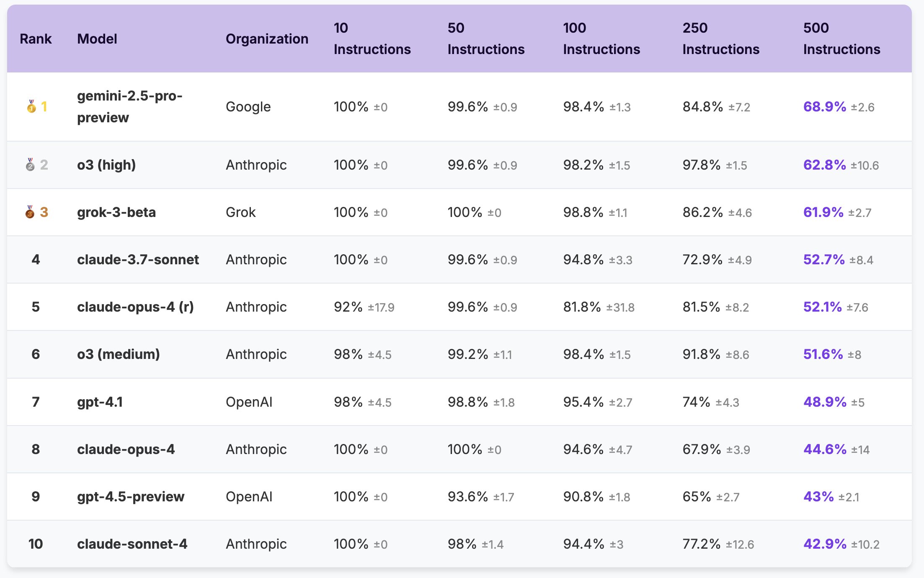Click the grok-3-beta model name
This screenshot has width=924, height=578.
coord(116,212)
